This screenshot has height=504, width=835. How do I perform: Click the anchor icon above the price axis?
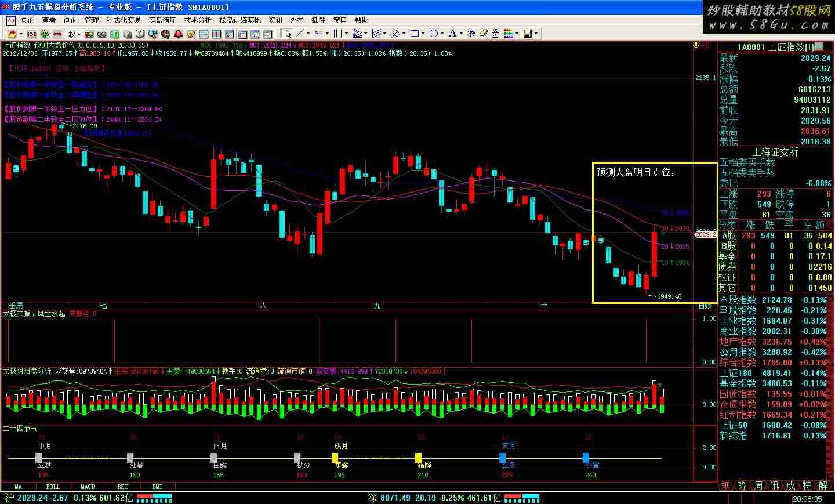(696, 45)
